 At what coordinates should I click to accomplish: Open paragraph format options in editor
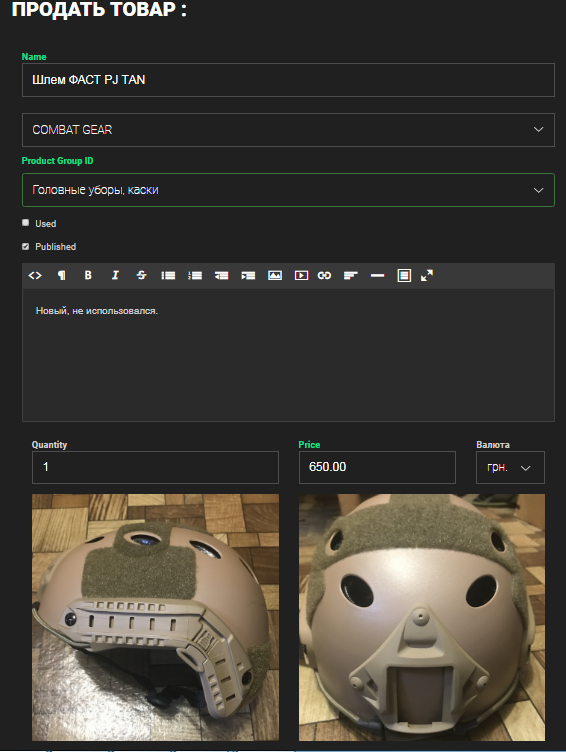61,275
